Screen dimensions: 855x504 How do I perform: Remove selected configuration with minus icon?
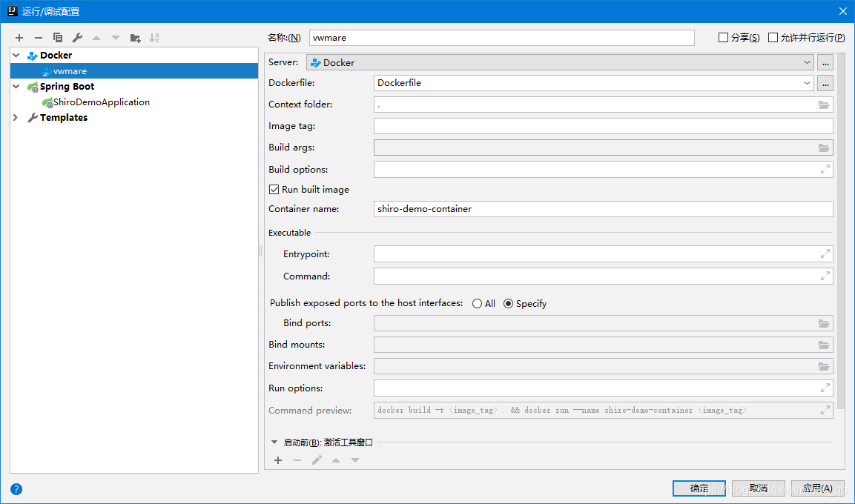click(38, 38)
